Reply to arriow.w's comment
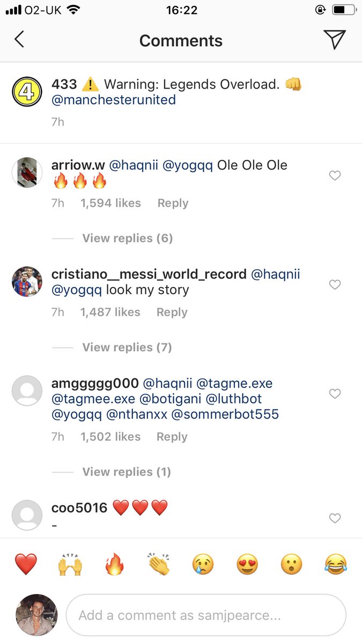 (173, 203)
